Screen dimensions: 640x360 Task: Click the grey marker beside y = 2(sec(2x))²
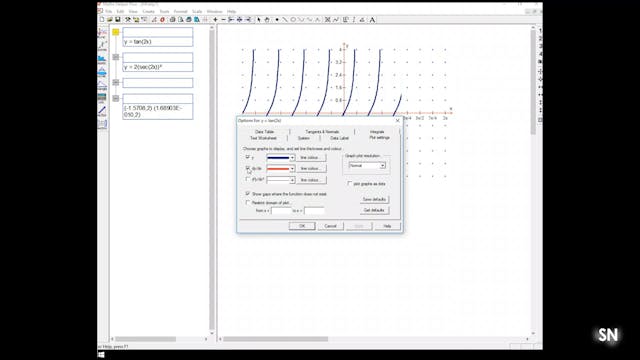point(116,57)
